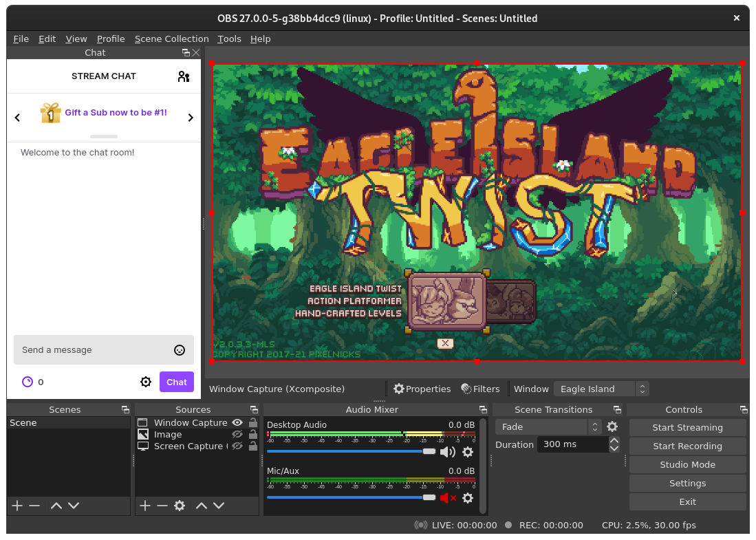Move source up in Sources list
756x540 pixels.
[202, 506]
